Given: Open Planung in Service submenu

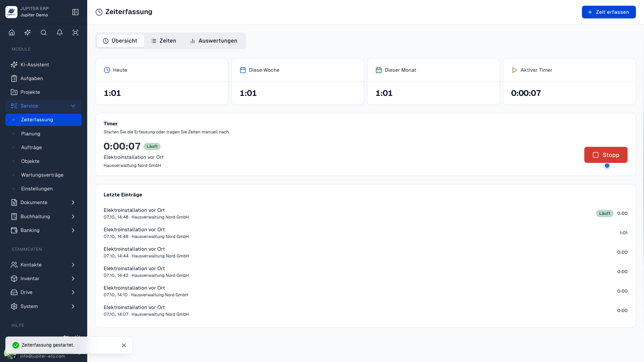Looking at the screenshot, I should click(x=44, y=134).
